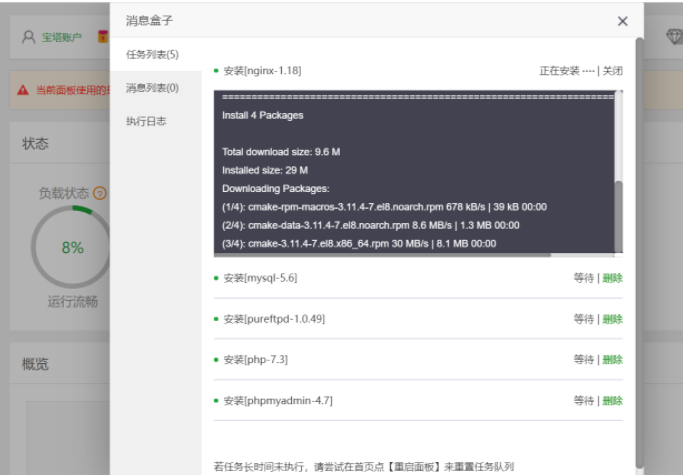Click the green dot before 安装[mysql-5.6]
This screenshot has width=683, height=475.
point(216,278)
